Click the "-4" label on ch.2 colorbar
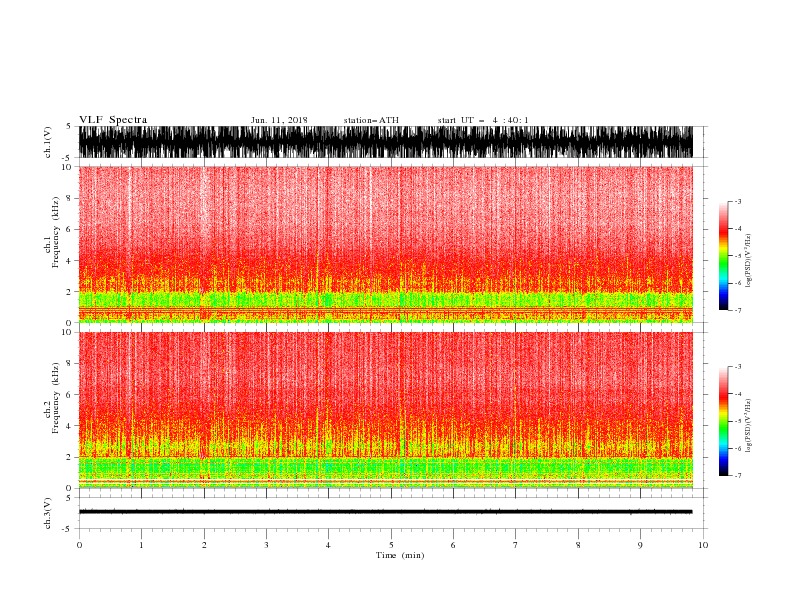792x612 pixels. tap(738, 394)
